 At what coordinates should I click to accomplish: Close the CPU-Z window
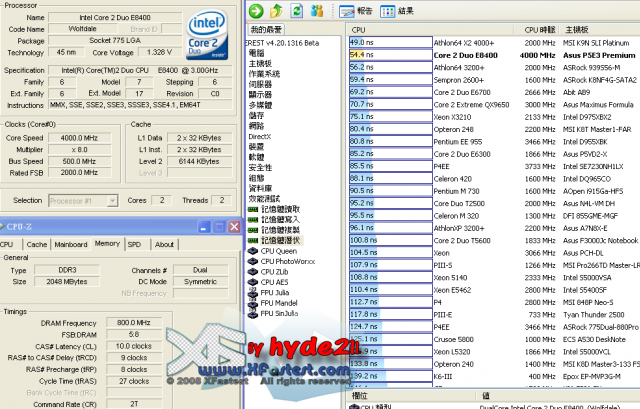(234, 227)
